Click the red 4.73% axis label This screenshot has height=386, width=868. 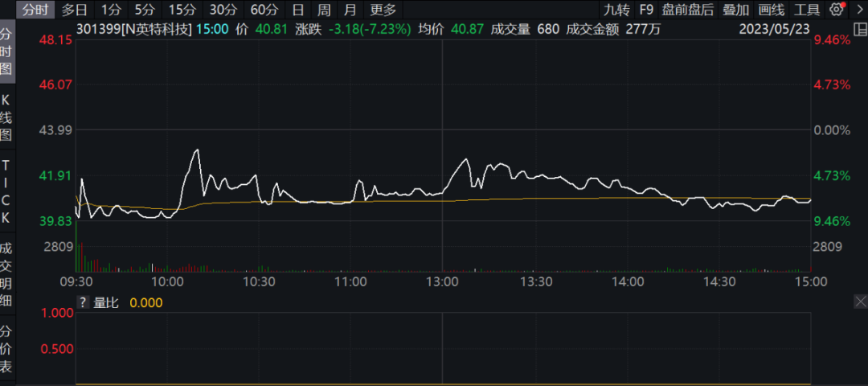click(x=832, y=84)
